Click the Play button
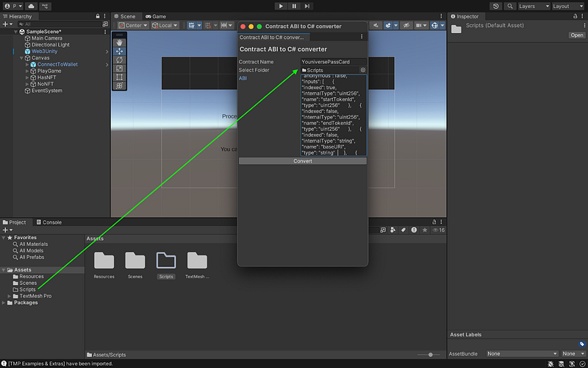This screenshot has height=368, width=588. pyautogui.click(x=281, y=6)
